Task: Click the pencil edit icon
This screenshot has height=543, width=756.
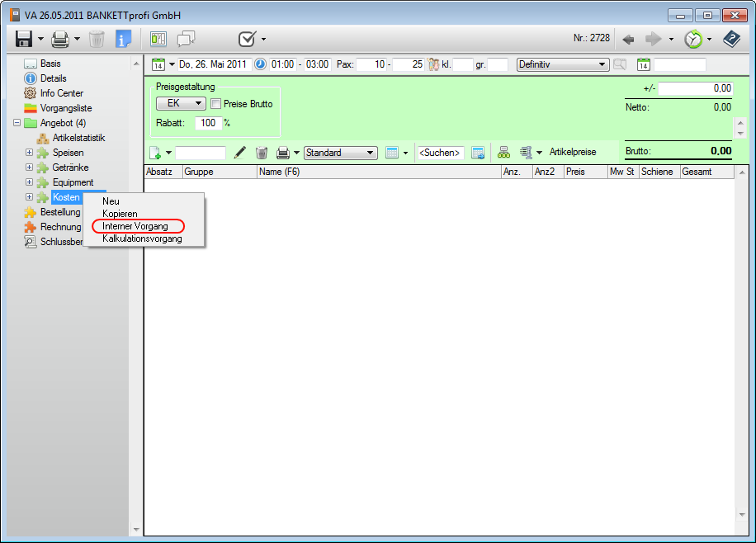Action: pyautogui.click(x=240, y=153)
